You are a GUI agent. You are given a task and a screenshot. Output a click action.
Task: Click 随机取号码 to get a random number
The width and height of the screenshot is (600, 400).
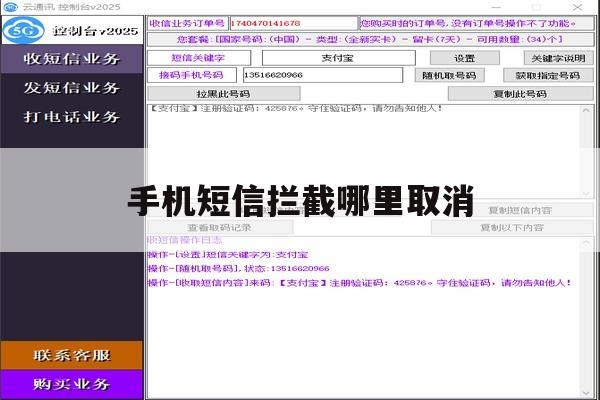click(449, 75)
